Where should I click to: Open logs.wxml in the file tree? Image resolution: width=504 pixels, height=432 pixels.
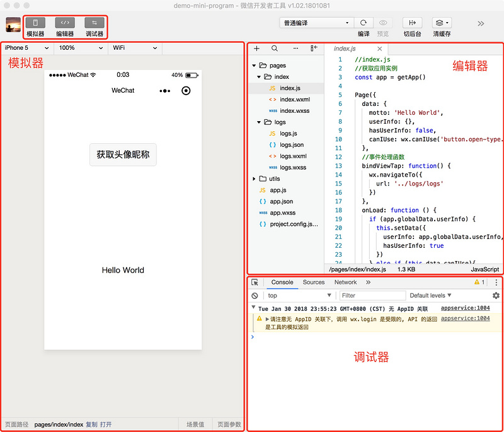[x=287, y=156]
